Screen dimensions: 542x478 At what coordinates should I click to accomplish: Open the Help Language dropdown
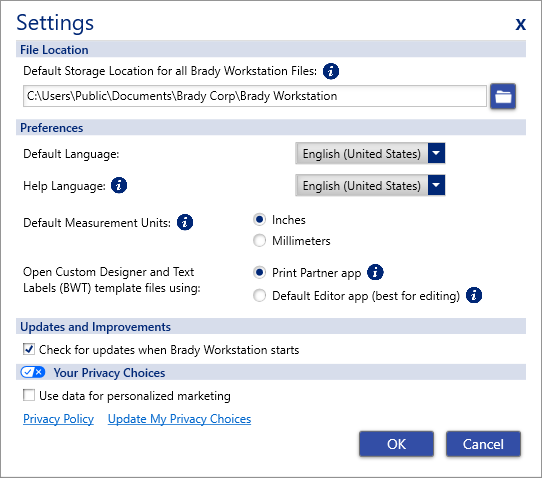click(370, 186)
